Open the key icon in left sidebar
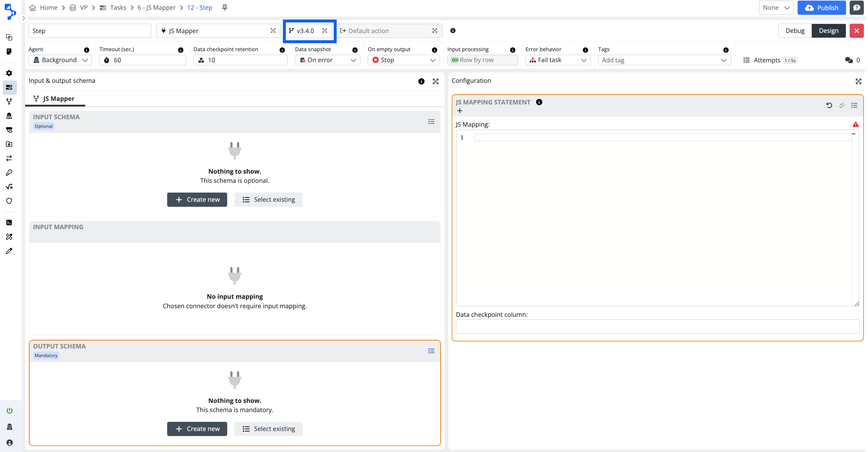 pyautogui.click(x=9, y=172)
